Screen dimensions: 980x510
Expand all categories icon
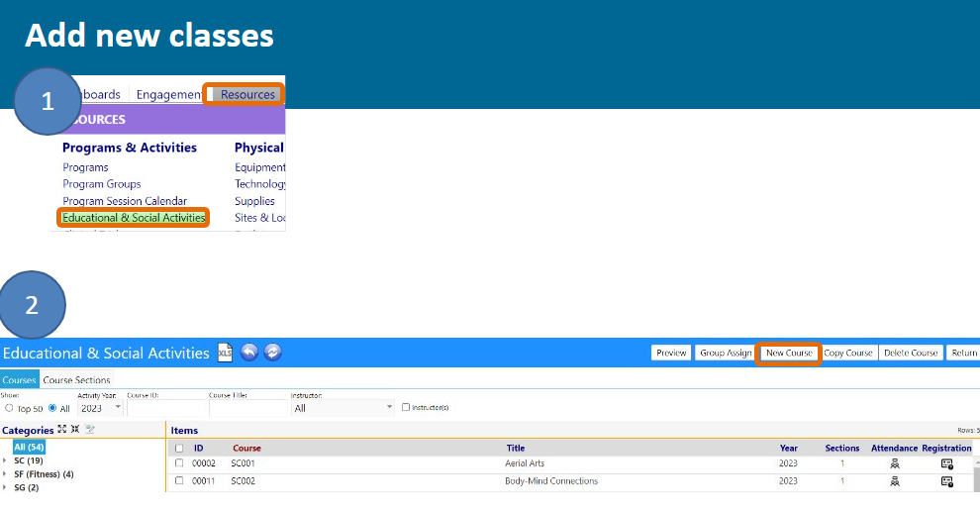point(62,429)
